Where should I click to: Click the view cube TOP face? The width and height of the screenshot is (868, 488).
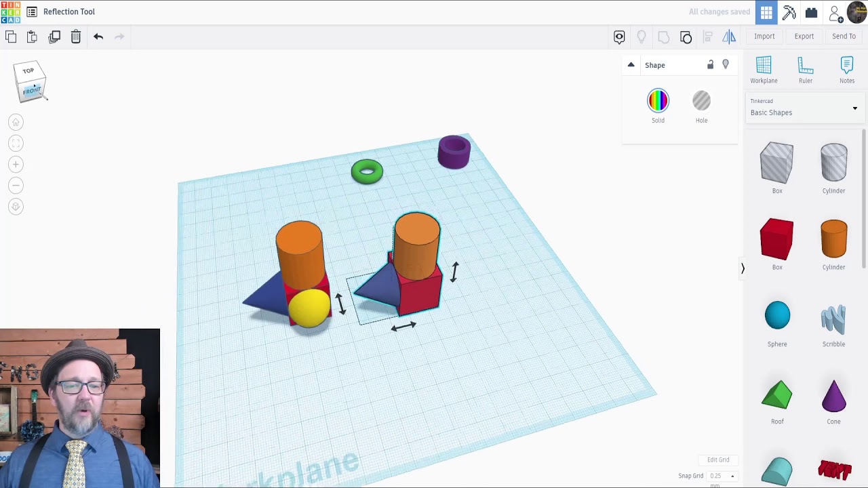pos(28,71)
